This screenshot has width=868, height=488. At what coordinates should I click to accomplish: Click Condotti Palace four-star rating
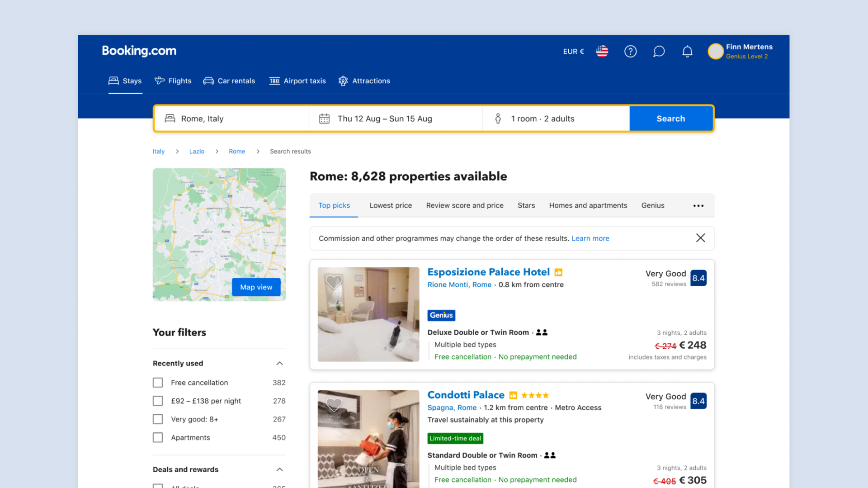tap(535, 395)
